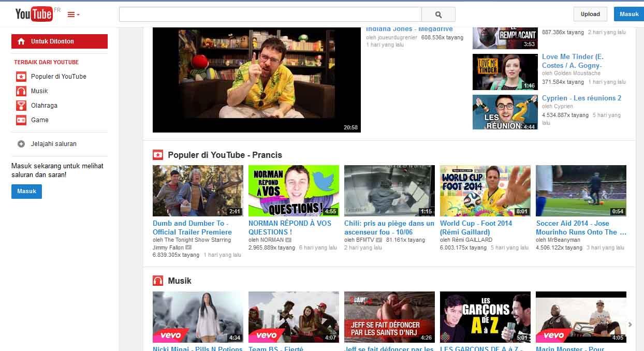Click the YouTube logo
This screenshot has width=644, height=351.
click(x=34, y=14)
